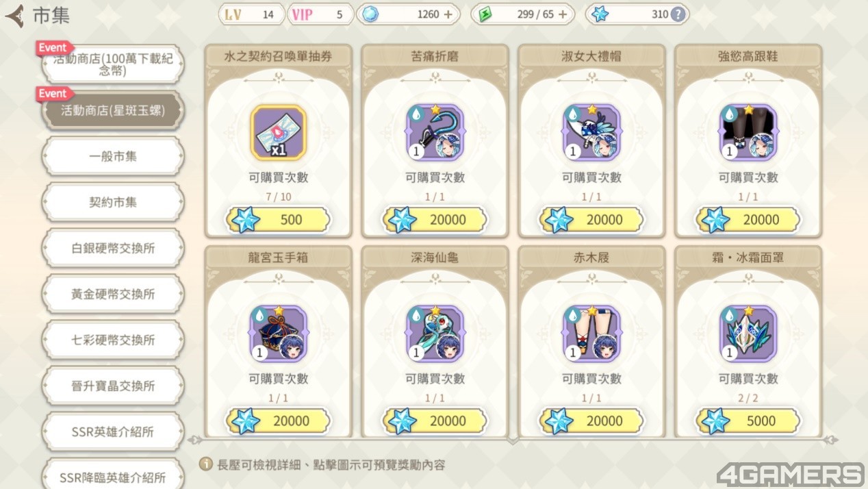Preview the 水之契約召喚單抽券 ticket icon
The height and width of the screenshot is (489, 868).
(x=278, y=133)
